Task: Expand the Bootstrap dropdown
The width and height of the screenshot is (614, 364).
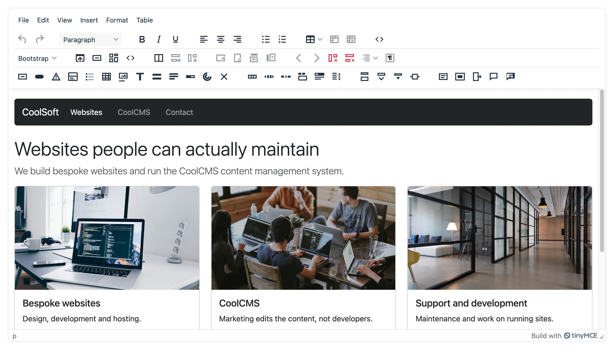Action: click(x=37, y=58)
